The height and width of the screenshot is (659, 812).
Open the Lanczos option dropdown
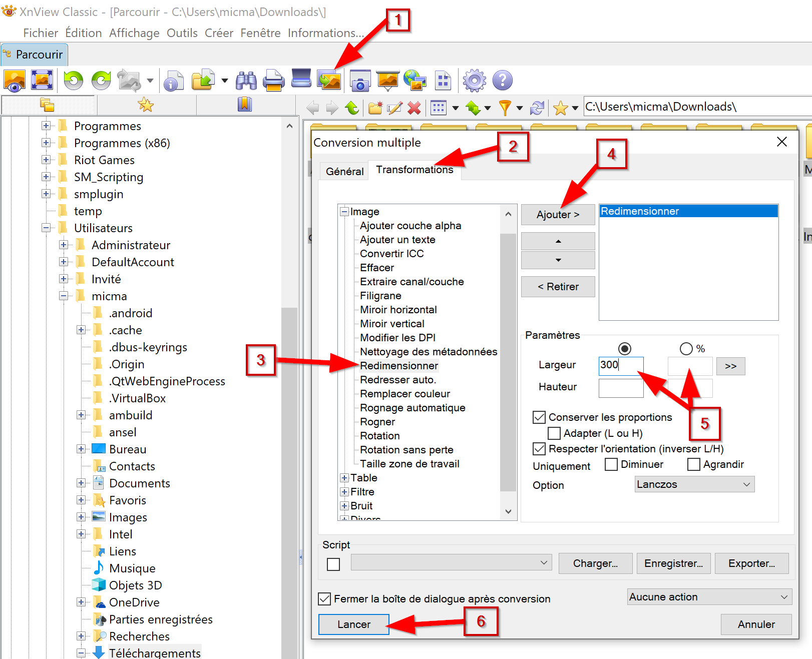click(694, 484)
